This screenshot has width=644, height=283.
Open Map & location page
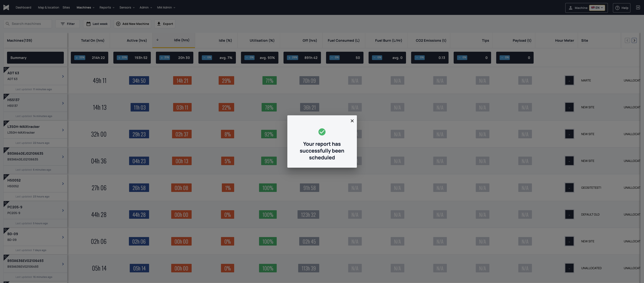click(x=48, y=7)
